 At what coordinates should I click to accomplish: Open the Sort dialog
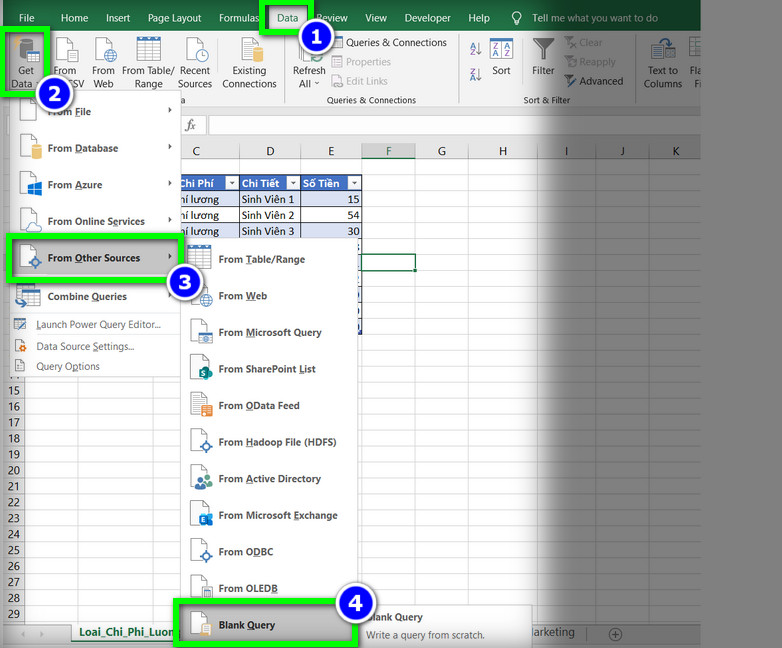(501, 57)
